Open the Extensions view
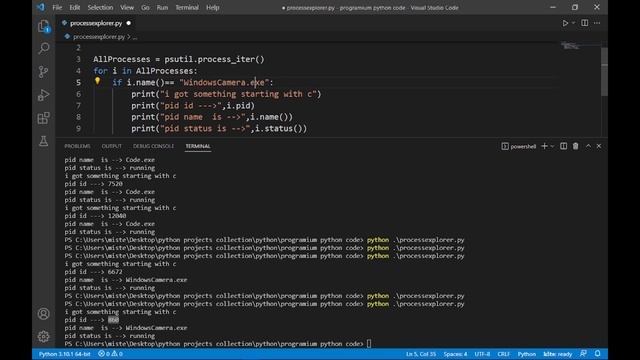 pos(44,118)
